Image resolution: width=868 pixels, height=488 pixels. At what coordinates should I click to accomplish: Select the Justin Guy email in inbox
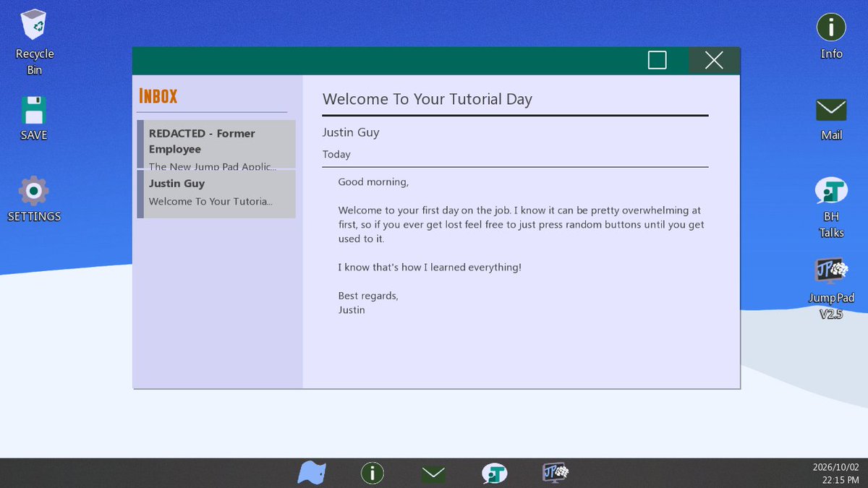tap(216, 194)
